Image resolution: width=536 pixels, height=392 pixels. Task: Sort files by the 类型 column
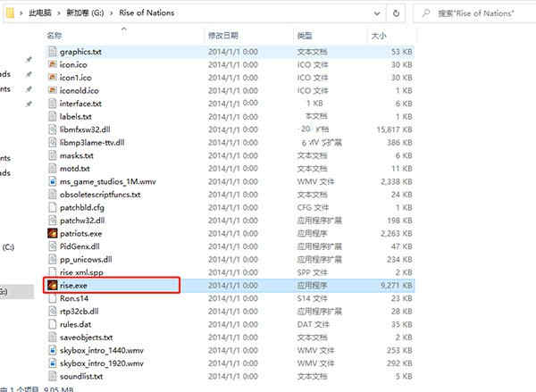pyautogui.click(x=305, y=35)
